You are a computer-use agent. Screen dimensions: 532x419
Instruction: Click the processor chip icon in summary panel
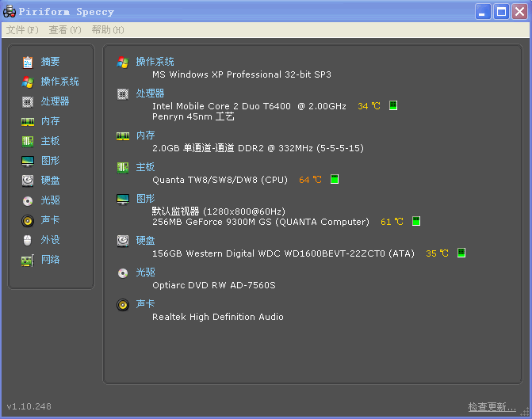coord(123,94)
